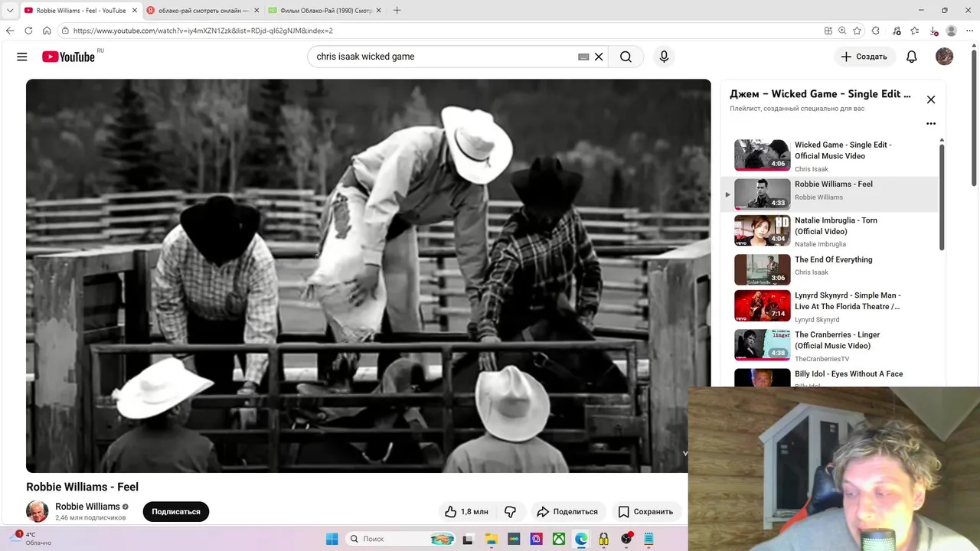The height and width of the screenshot is (551, 980).
Task: Open File Explorer from the taskbar
Action: pos(491,539)
